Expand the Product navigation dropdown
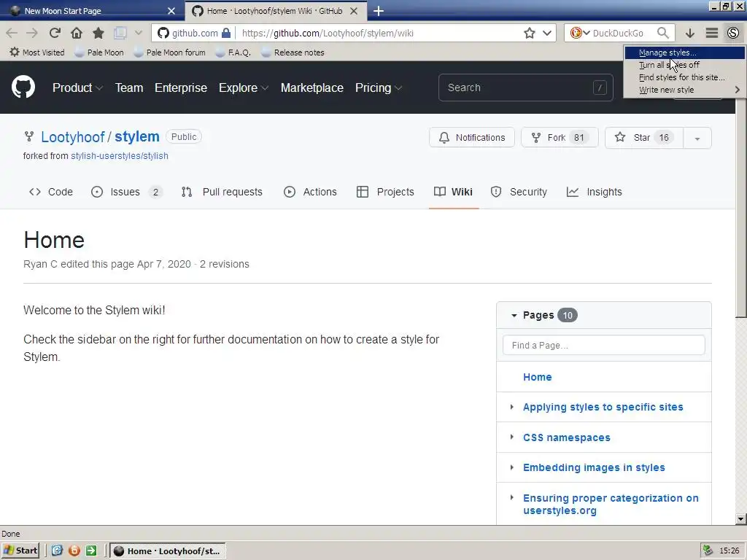Image resolution: width=747 pixels, height=560 pixels. pos(77,87)
